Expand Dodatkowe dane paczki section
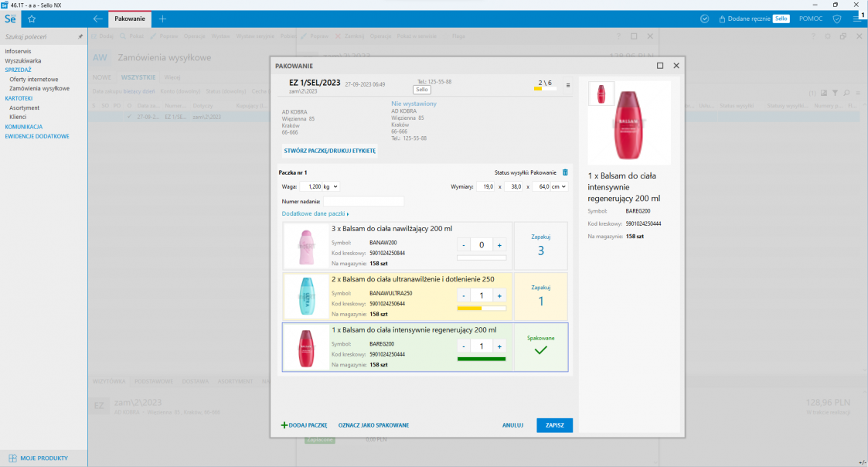Image resolution: width=868 pixels, height=467 pixels. click(x=315, y=213)
